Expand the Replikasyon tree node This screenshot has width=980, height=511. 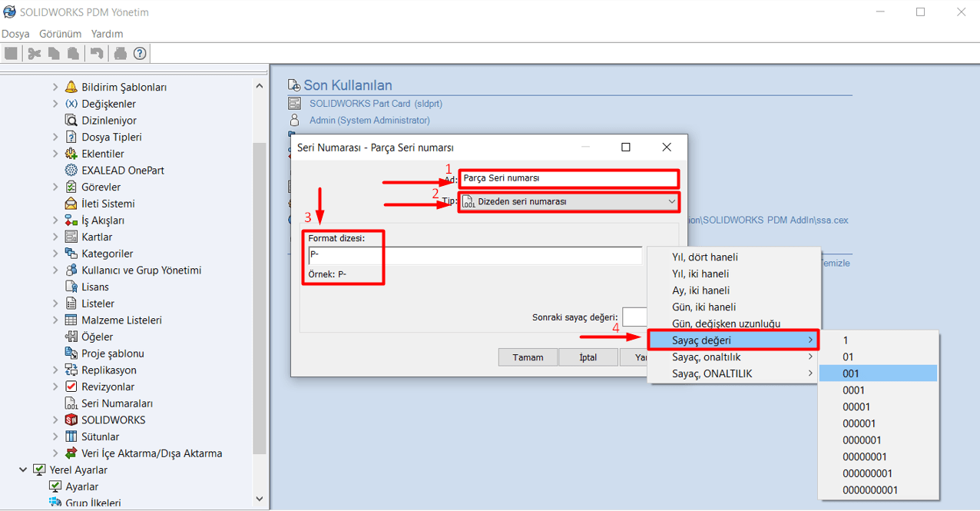(x=55, y=370)
